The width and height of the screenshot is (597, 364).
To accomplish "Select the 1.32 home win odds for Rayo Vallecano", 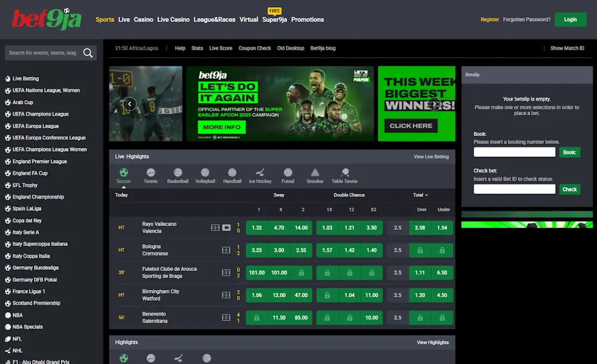I will (258, 227).
